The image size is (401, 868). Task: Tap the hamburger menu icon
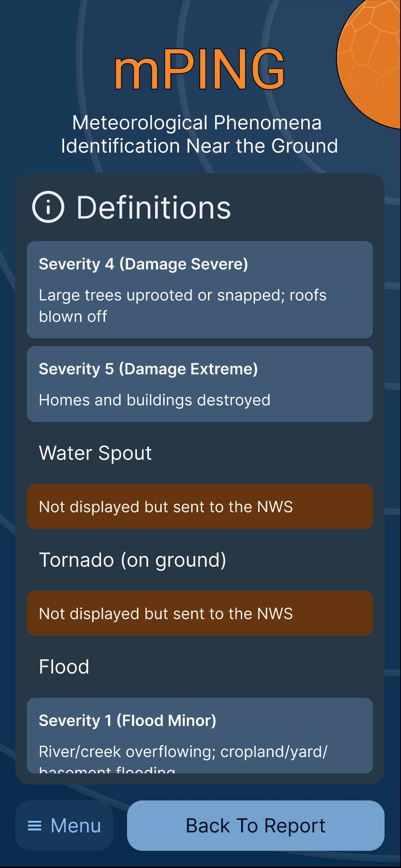35,825
